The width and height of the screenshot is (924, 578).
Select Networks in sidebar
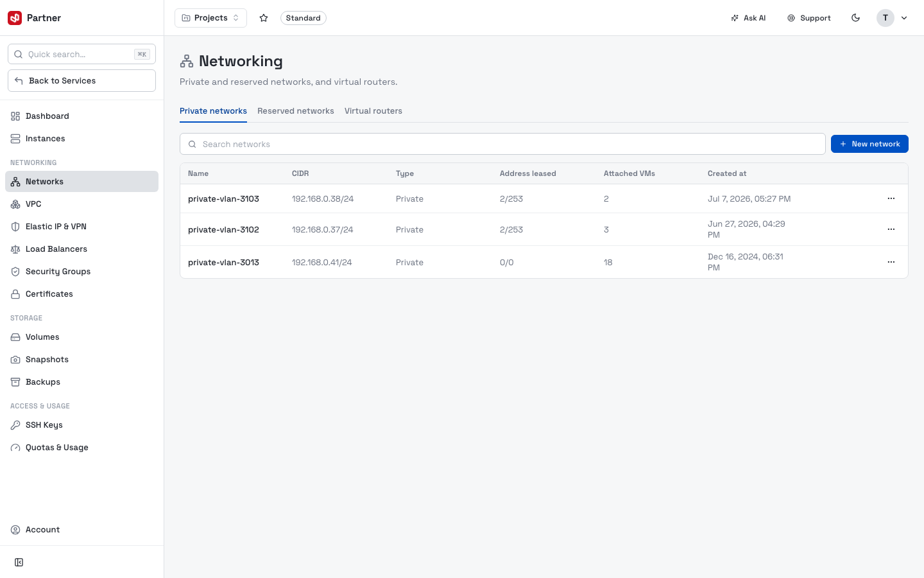81,182
